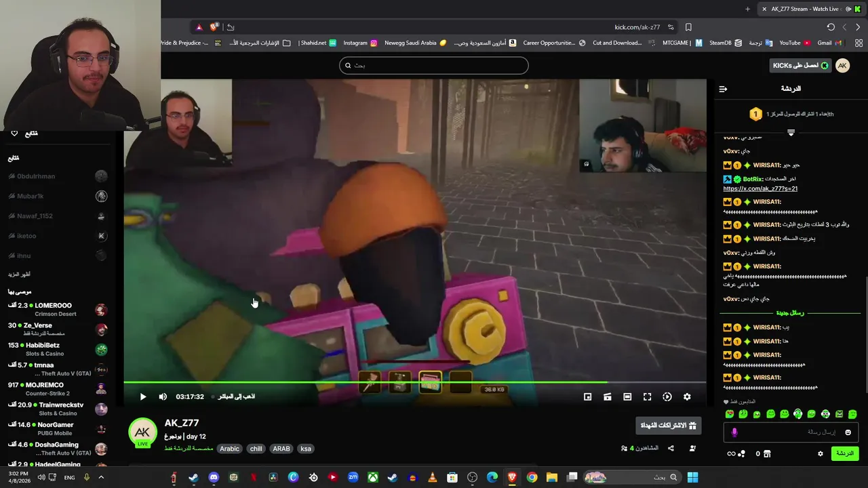868x488 pixels.
Task: Jump to live with 'اذهب إلى المباشر'
Action: coord(236,396)
